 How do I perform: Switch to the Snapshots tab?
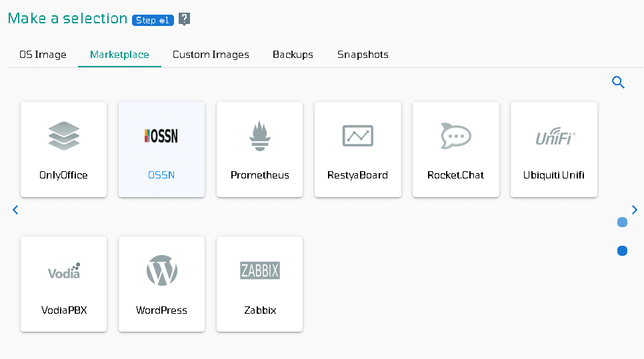pyautogui.click(x=363, y=55)
